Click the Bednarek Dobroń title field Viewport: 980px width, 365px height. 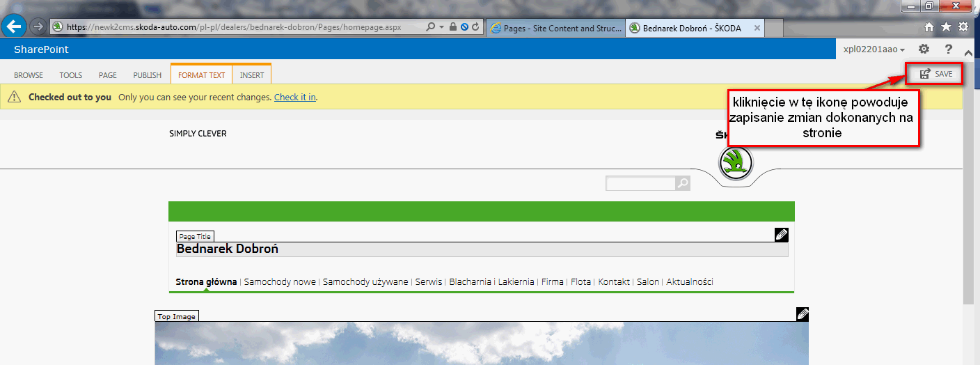coord(482,249)
